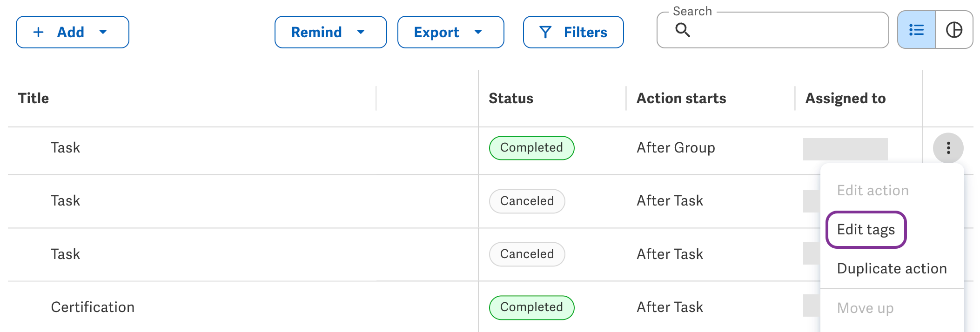The image size is (980, 332).
Task: Sort by the Status column header
Action: [511, 98]
